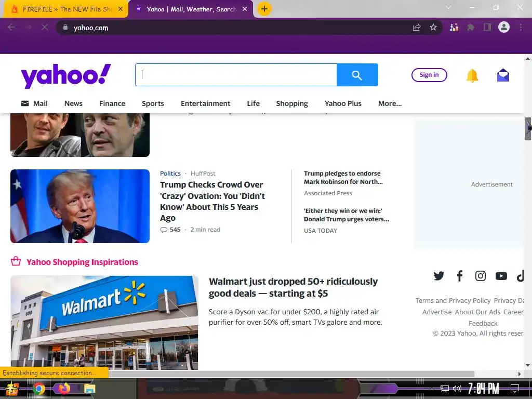The width and height of the screenshot is (532, 399).
Task: Click the share page icon in address bar
Action: tap(417, 28)
